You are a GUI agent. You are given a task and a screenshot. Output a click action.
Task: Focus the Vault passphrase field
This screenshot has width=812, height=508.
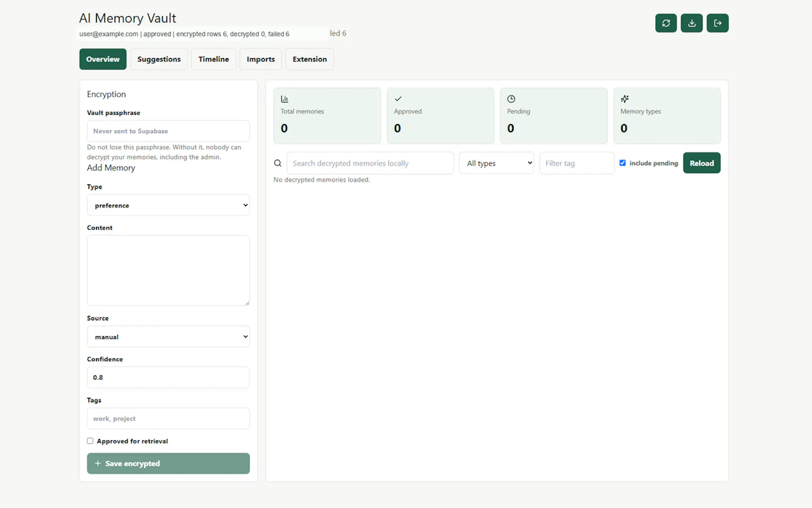point(168,131)
